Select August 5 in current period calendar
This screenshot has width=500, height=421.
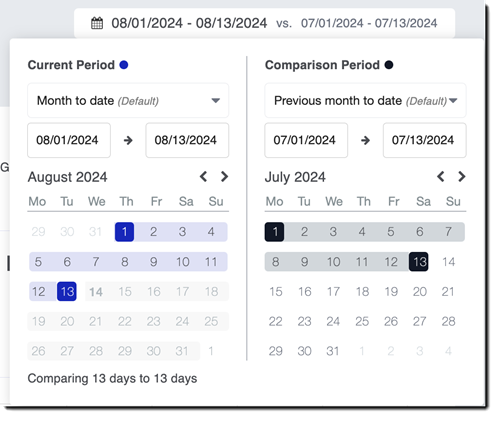click(38, 262)
